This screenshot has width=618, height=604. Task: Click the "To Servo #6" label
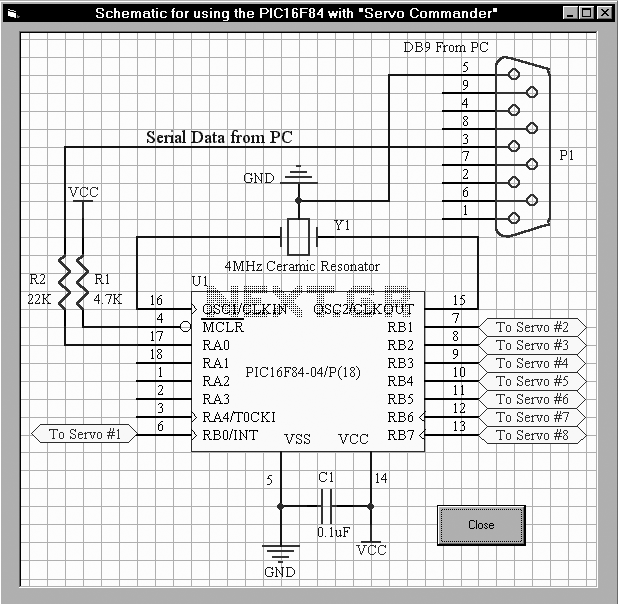click(532, 399)
